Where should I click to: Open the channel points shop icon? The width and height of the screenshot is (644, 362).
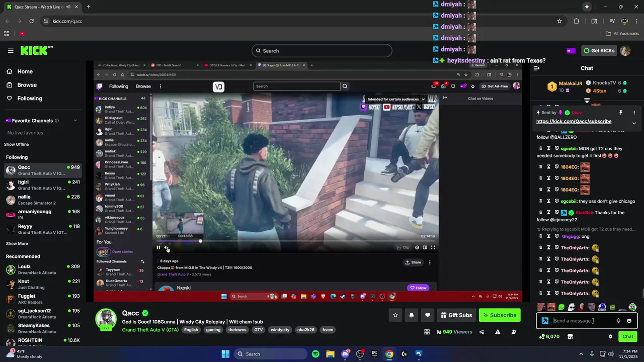(570, 336)
